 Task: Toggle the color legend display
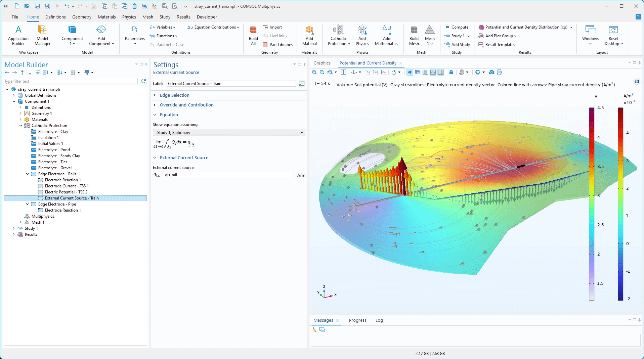[441, 72]
